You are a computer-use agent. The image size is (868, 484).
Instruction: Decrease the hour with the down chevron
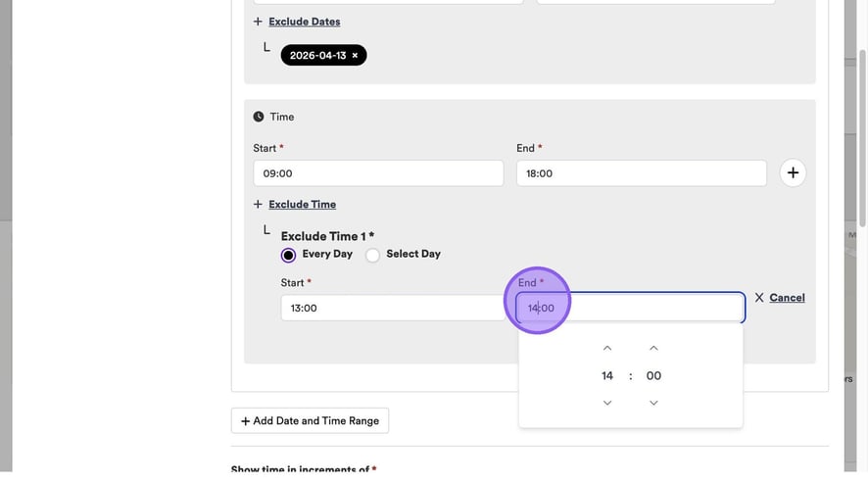coord(607,403)
